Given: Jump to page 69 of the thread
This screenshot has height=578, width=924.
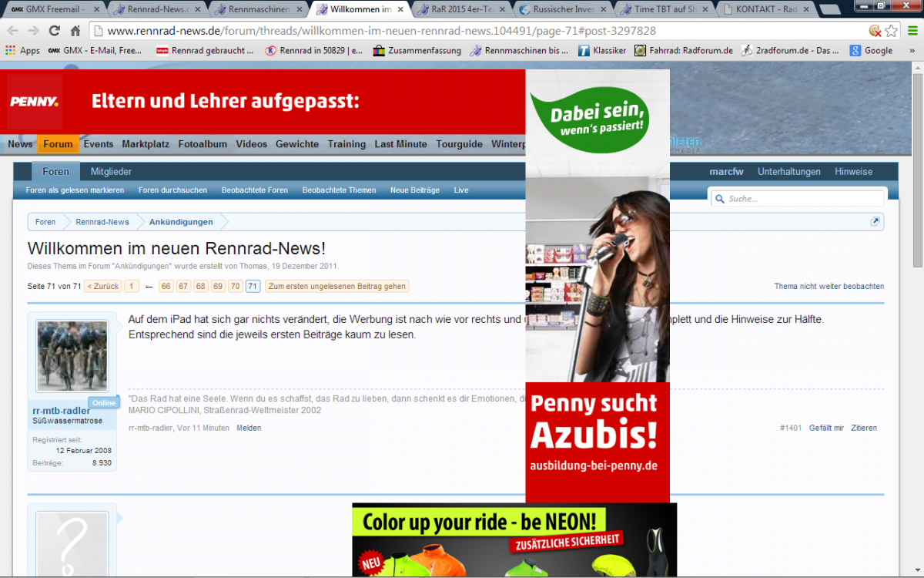Looking at the screenshot, I should (x=218, y=287).
